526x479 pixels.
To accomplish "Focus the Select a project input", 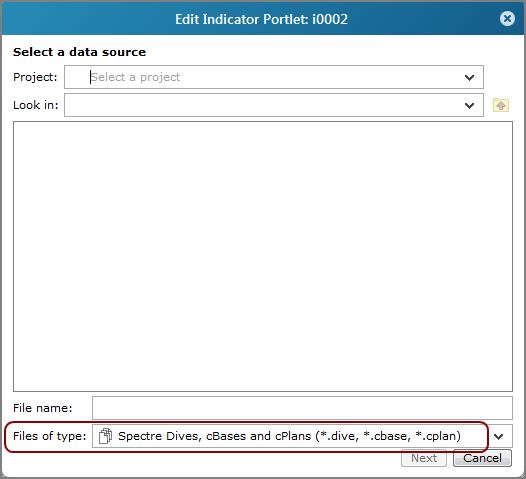I will 274,77.
